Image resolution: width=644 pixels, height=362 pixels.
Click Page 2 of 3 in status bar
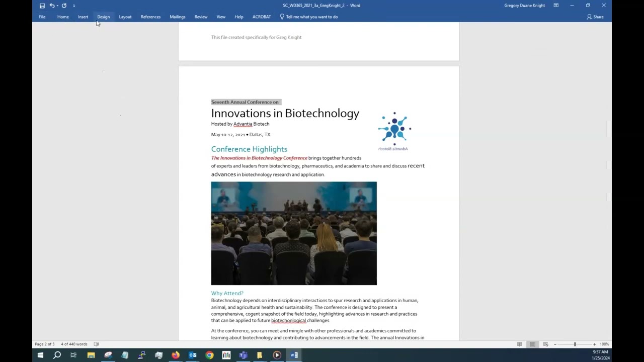click(x=45, y=344)
